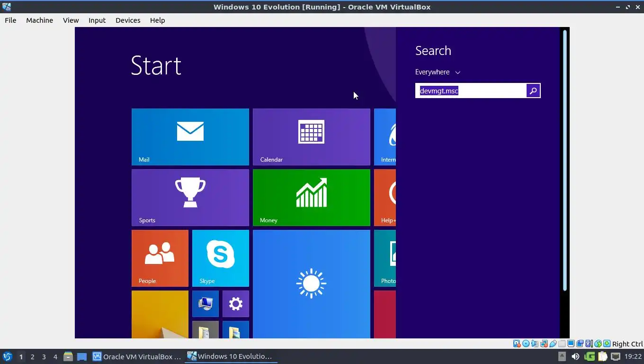Screen dimensions: 644x364
Task: Open the Calendar tile
Action: coord(311,137)
